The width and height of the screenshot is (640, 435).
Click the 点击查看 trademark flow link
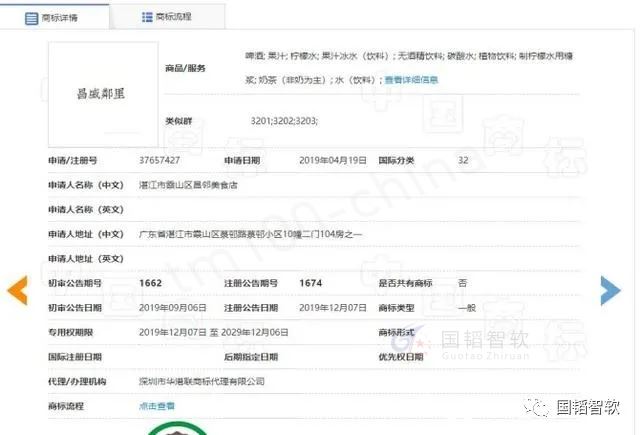click(x=157, y=406)
